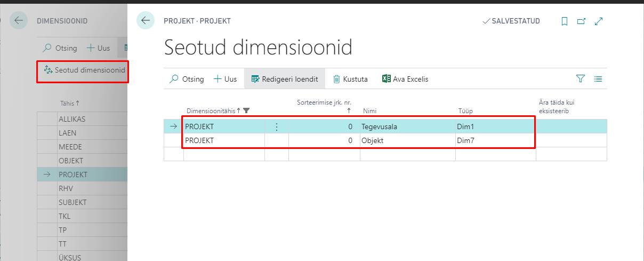
Task: Select RHV in the dimensions list
Action: (x=66, y=188)
